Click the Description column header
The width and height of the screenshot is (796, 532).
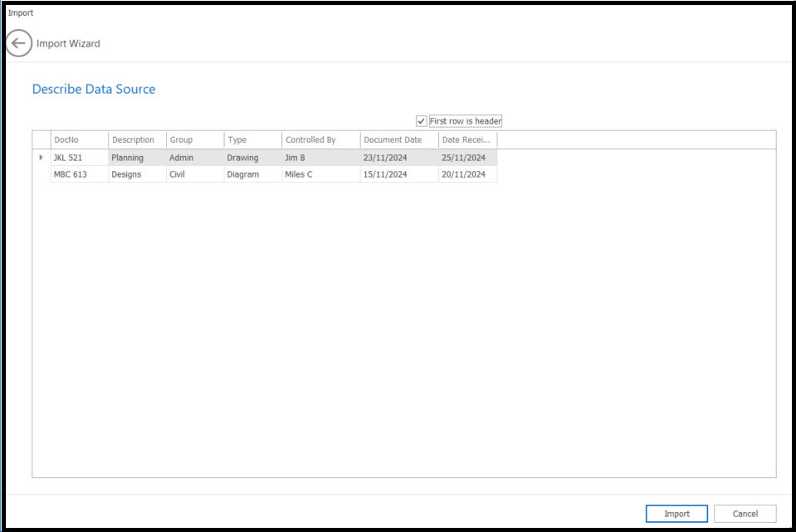pyautogui.click(x=136, y=140)
